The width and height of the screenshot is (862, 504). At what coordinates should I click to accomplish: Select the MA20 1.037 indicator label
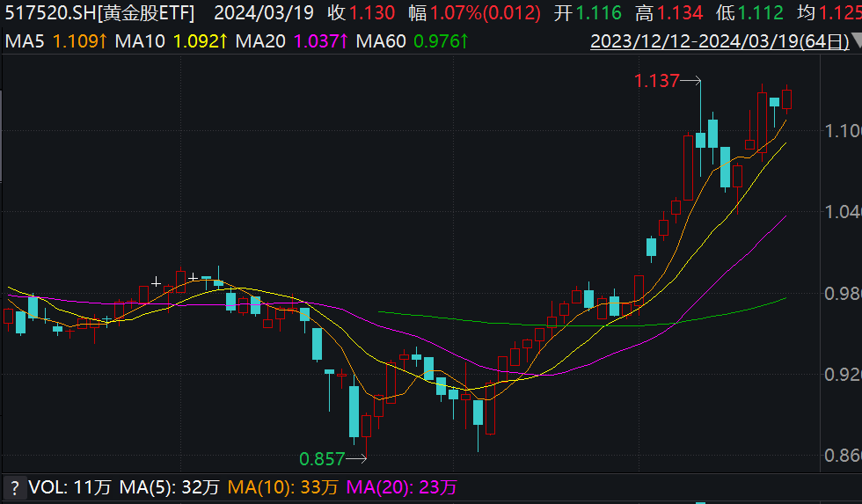[x=291, y=41]
